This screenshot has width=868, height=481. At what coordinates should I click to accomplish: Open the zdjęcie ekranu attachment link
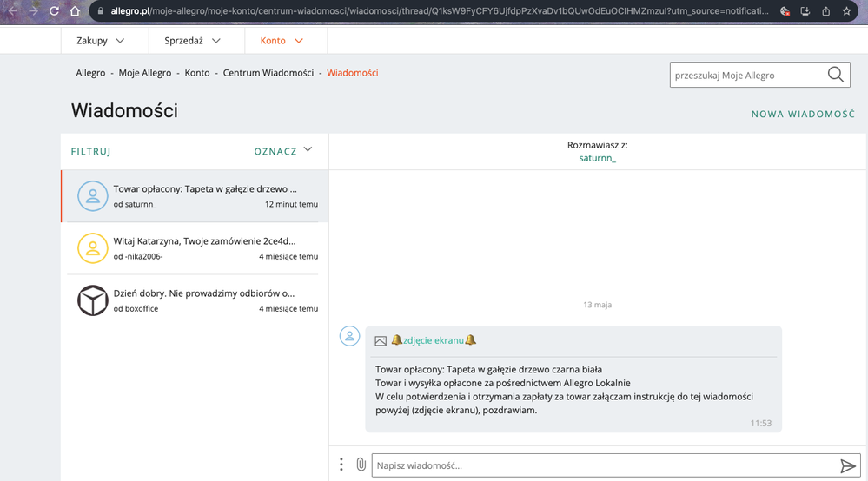434,340
